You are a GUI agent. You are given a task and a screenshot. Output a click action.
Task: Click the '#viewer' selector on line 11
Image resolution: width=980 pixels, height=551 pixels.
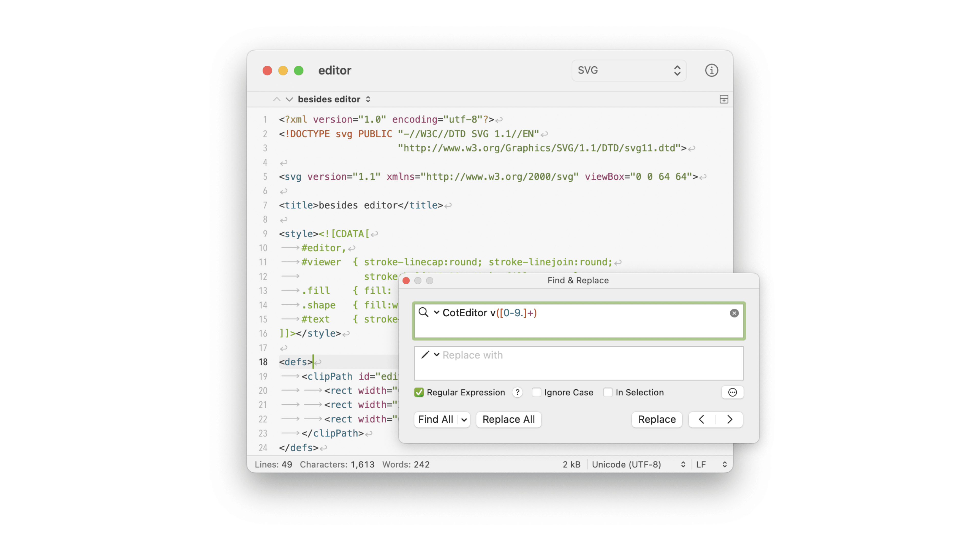click(321, 262)
